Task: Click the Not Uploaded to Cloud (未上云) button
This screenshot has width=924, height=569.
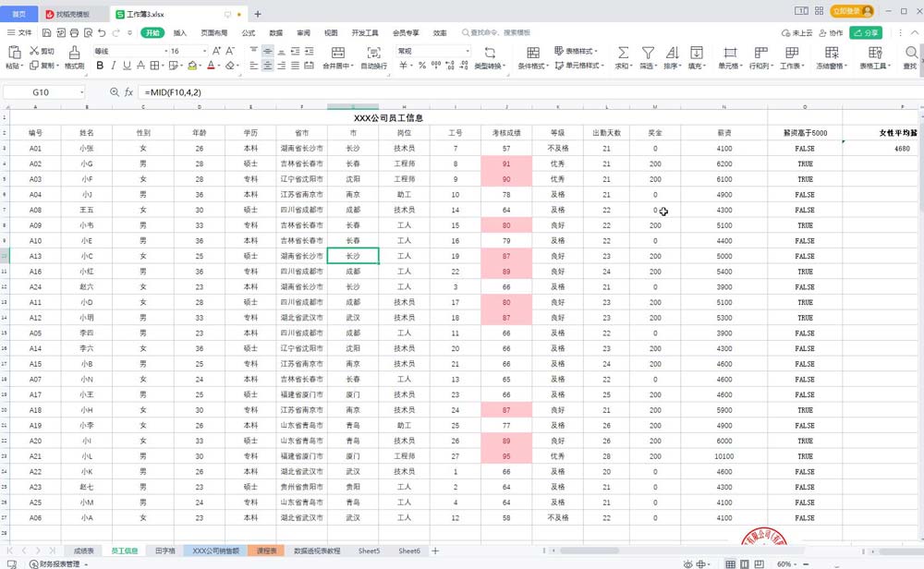Action: [x=796, y=32]
